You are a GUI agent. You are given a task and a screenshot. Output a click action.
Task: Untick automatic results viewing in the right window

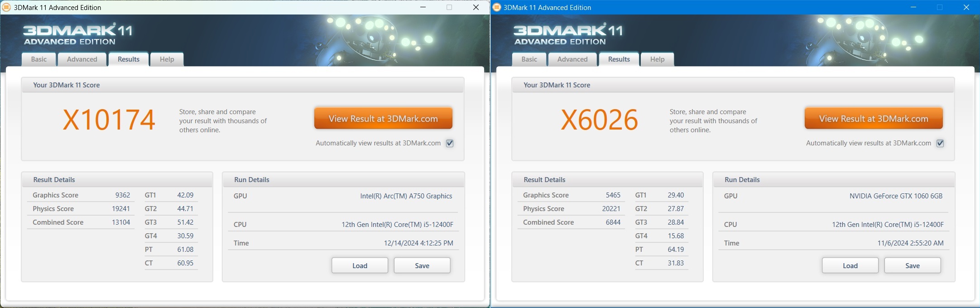[940, 143]
